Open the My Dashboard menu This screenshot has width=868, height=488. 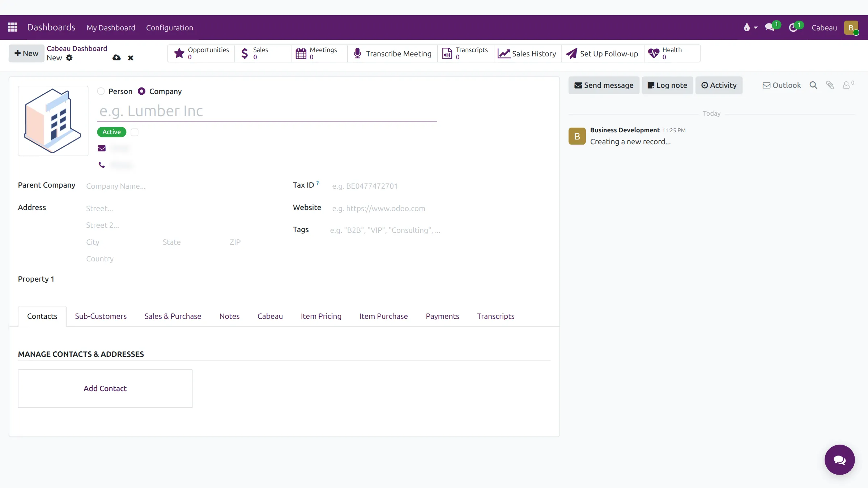coord(111,27)
